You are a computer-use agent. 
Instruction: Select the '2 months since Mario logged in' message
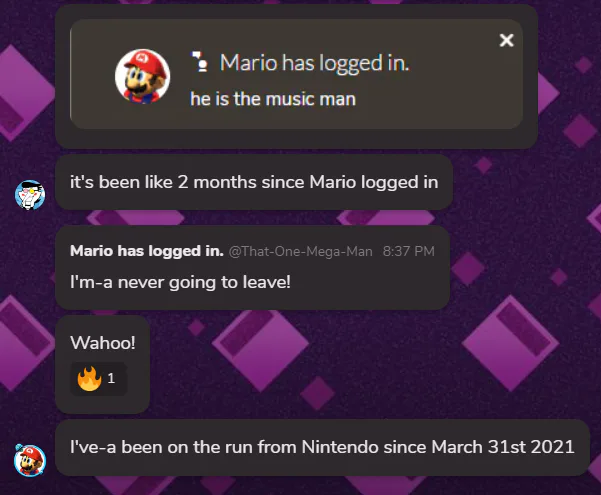click(x=254, y=182)
